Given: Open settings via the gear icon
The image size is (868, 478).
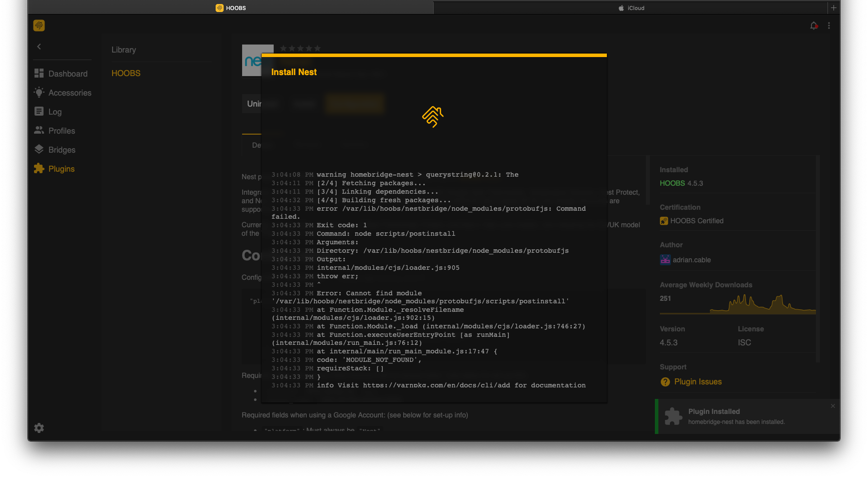Looking at the screenshot, I should 39,428.
